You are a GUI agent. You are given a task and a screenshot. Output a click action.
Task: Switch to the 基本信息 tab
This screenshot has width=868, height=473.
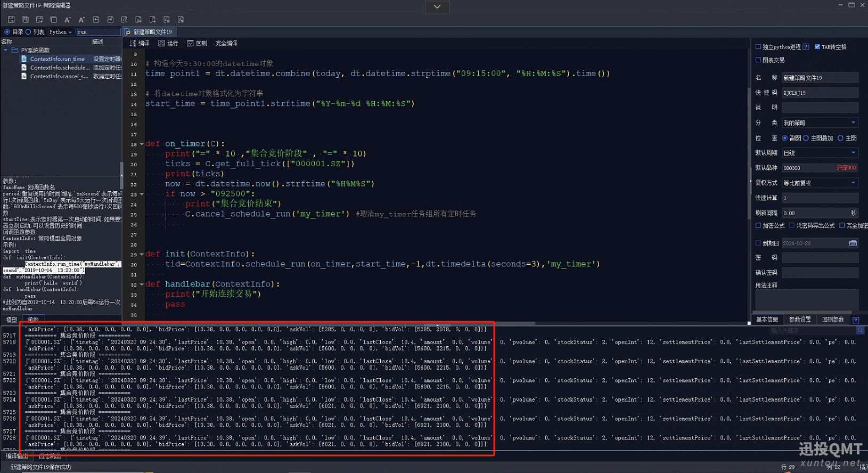[767, 320]
